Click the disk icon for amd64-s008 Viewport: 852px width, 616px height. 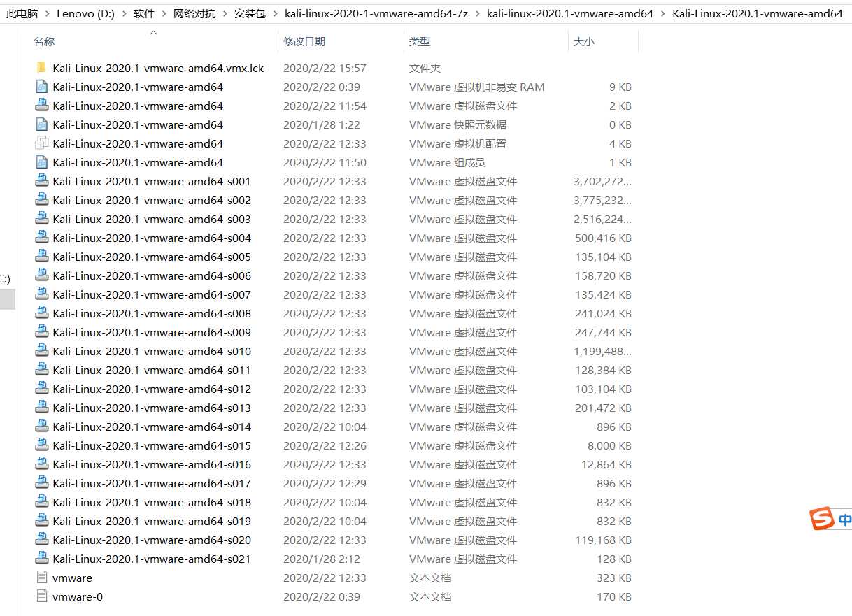point(42,313)
